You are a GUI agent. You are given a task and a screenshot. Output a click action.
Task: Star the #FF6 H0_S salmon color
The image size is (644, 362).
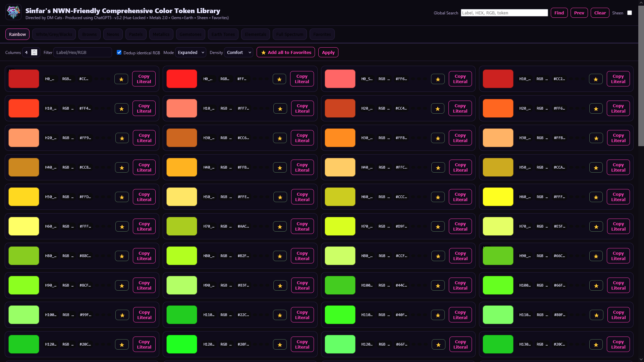coord(438,79)
